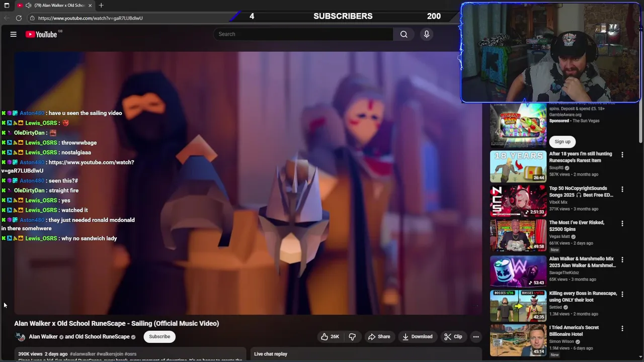644x362 pixels.
Task: Open '$2500 Spins' Vegas Matt thumbnail
Action: [x=518, y=235]
